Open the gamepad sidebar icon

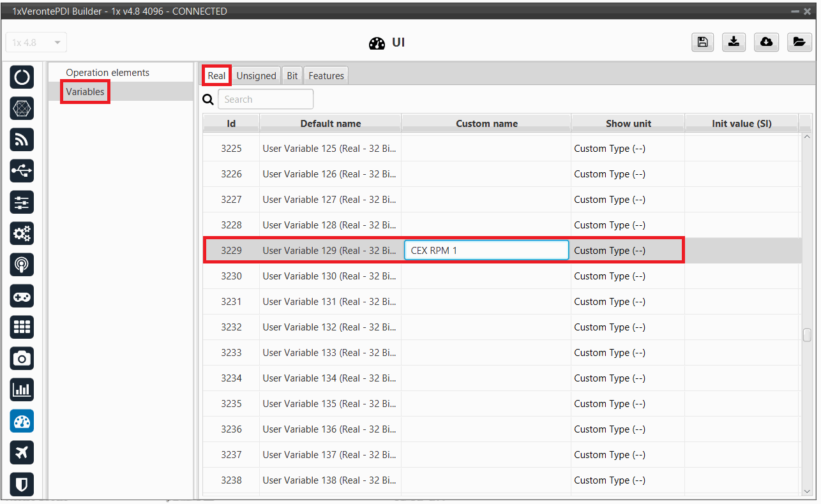[x=22, y=297]
